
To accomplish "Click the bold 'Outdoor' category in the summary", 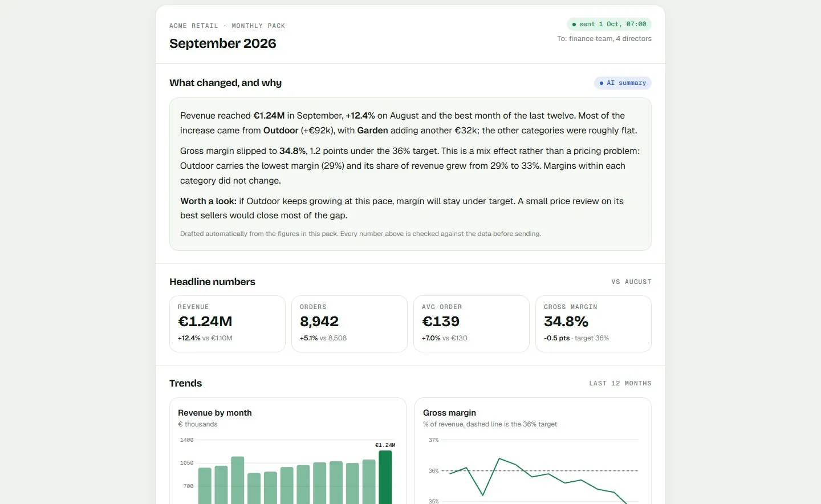I will (x=281, y=131).
